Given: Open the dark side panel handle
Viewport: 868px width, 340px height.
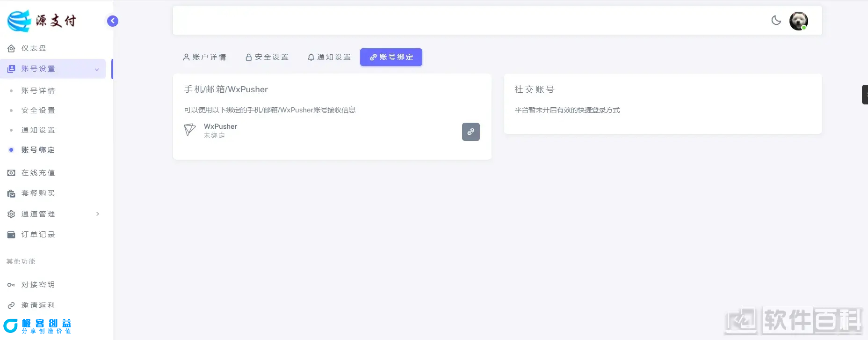Looking at the screenshot, I should coord(865,95).
